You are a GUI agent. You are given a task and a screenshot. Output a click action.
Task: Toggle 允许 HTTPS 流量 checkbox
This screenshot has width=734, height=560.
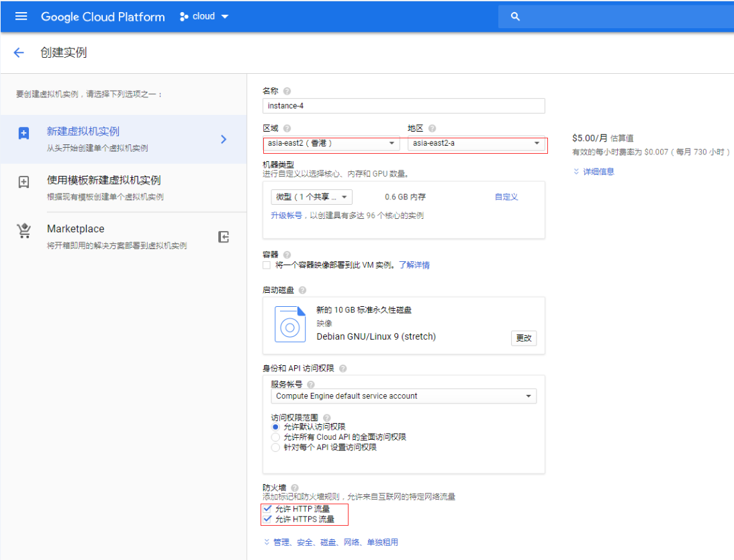[267, 519]
